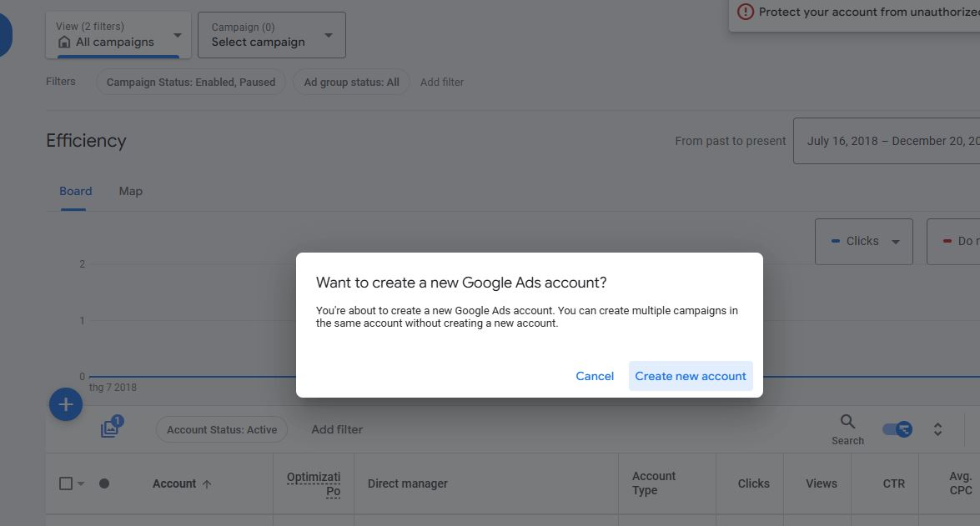980x526 pixels.
Task: Click the Search magnifier icon
Action: point(847,422)
